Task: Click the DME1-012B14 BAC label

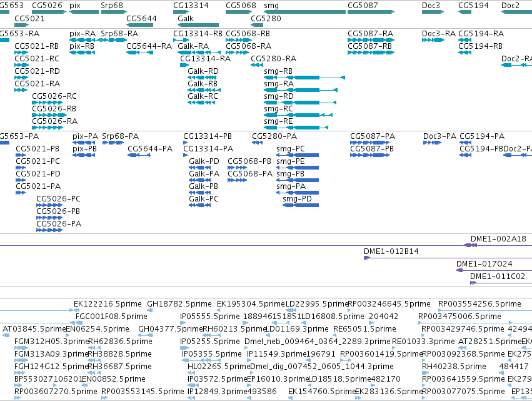Action: 391,251
